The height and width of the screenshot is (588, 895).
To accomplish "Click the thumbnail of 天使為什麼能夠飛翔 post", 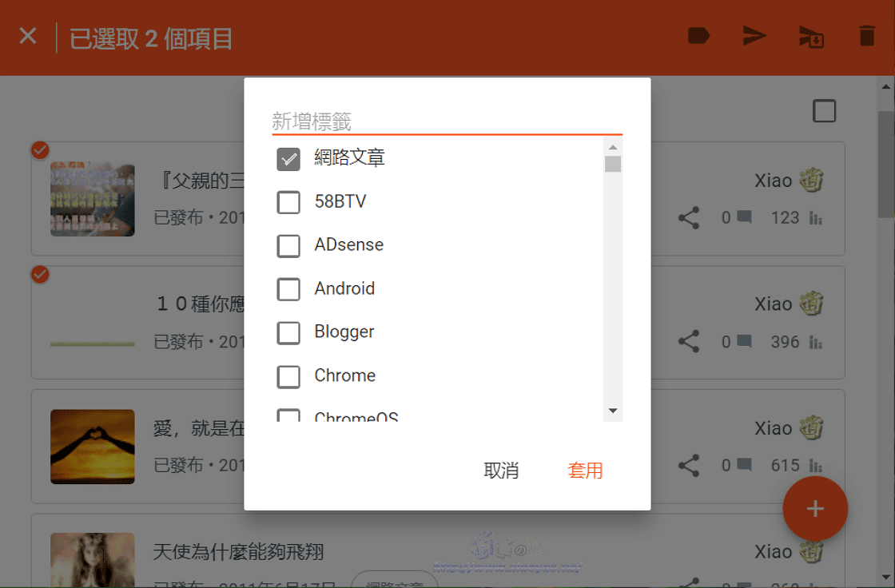I will click(x=93, y=559).
